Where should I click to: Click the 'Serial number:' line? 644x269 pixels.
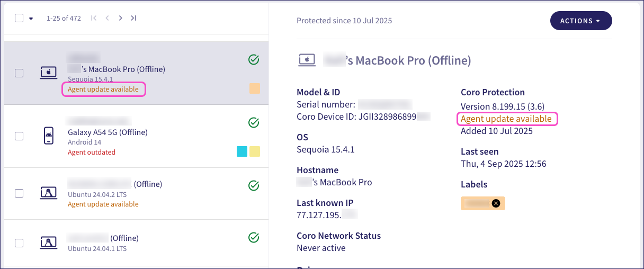pyautogui.click(x=354, y=104)
